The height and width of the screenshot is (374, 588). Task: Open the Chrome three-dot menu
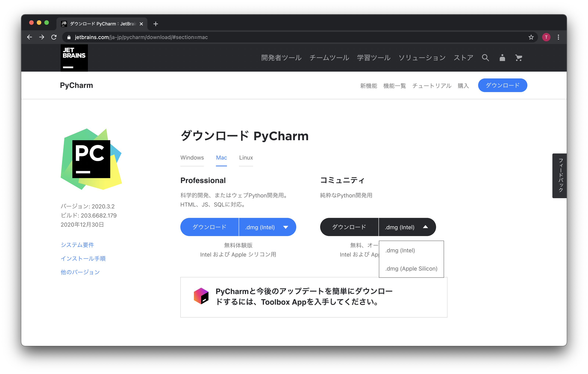coord(558,37)
